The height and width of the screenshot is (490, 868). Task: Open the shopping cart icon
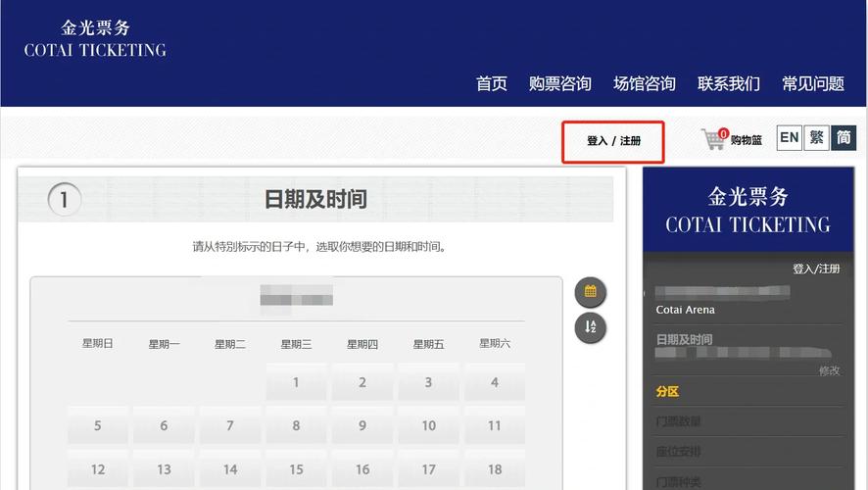pos(714,138)
